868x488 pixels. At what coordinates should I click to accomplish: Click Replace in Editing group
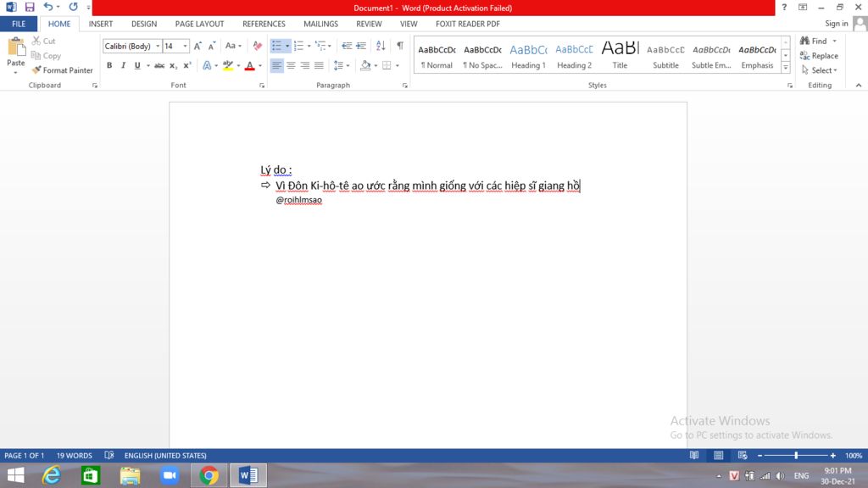819,55
